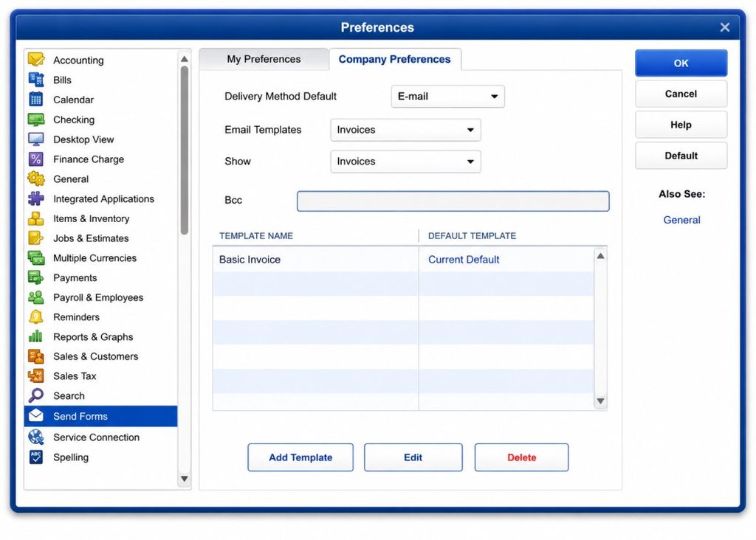
Task: Click template list scroll down arrow
Action: click(600, 401)
